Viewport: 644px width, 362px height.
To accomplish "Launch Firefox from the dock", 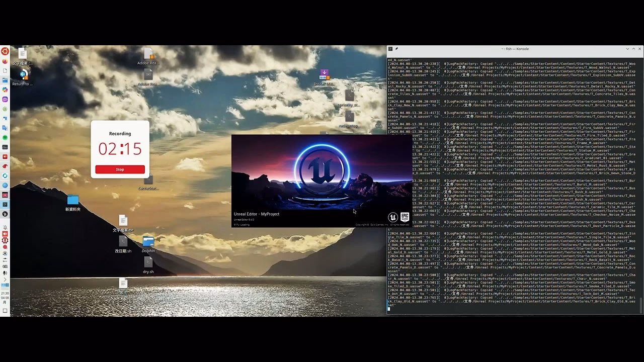I will [x=5, y=61].
